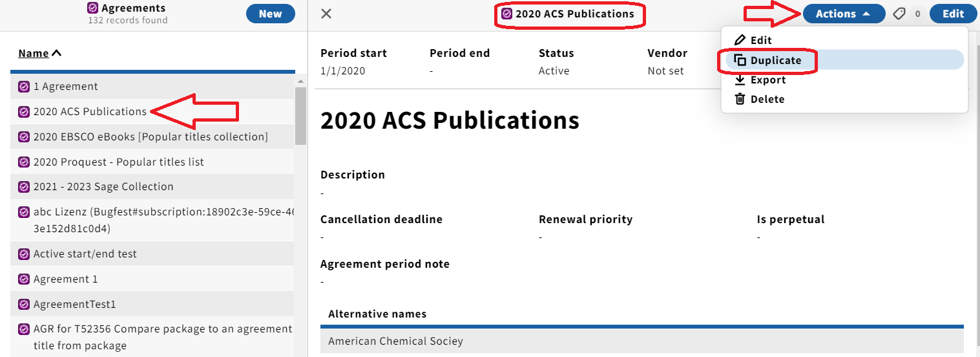
Task: Open the 1 Agreement record
Action: [x=152, y=87]
